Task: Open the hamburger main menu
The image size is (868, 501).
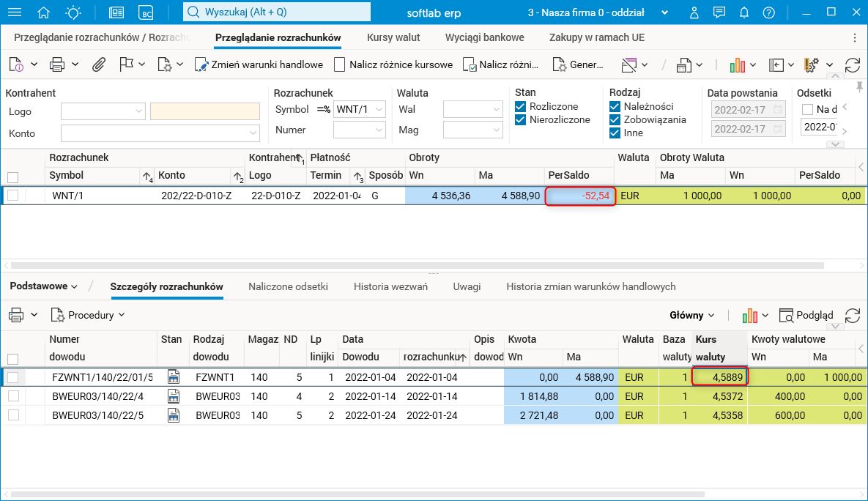Action: (x=14, y=12)
